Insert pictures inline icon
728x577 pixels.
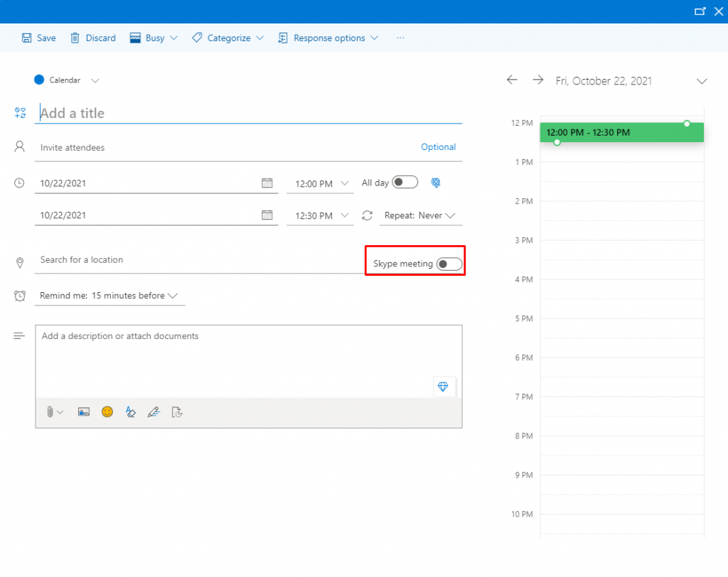coord(84,411)
